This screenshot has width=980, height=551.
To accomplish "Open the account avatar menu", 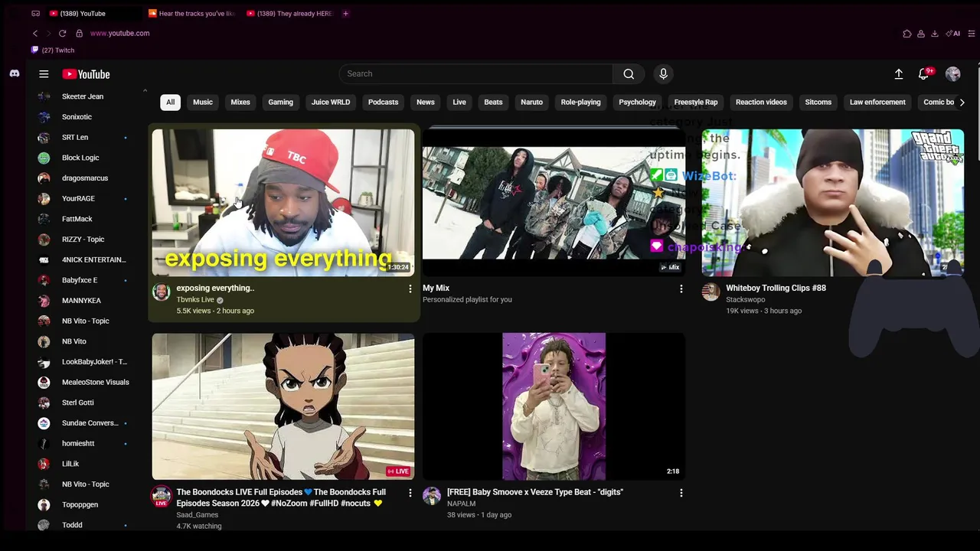I will pyautogui.click(x=952, y=74).
